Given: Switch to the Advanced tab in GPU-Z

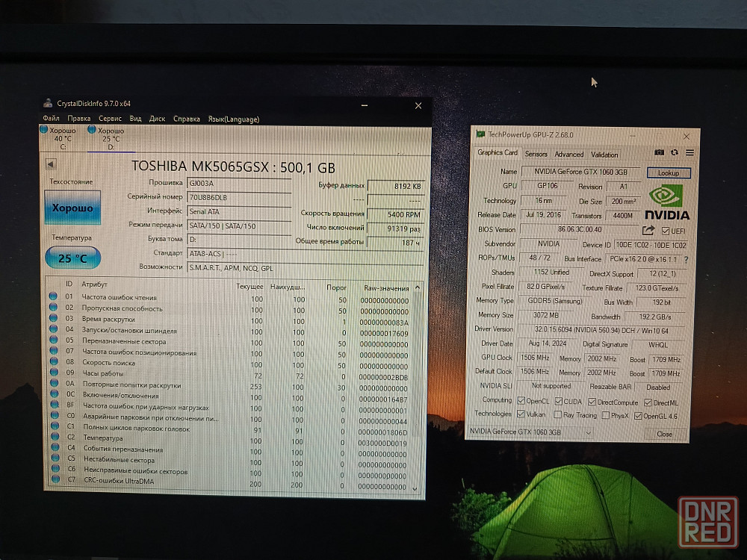Looking at the screenshot, I should point(568,154).
